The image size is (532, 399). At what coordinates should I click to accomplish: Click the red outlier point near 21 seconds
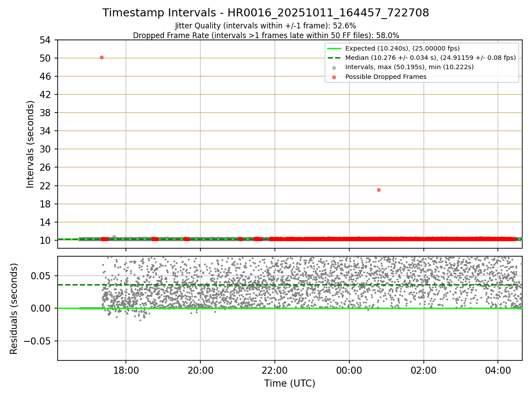[x=379, y=190]
